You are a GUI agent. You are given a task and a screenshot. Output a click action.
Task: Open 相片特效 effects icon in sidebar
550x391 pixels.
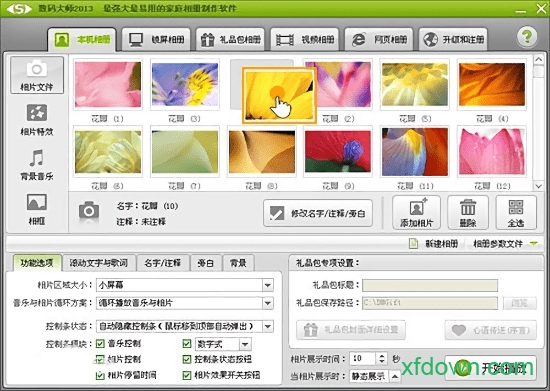point(37,120)
